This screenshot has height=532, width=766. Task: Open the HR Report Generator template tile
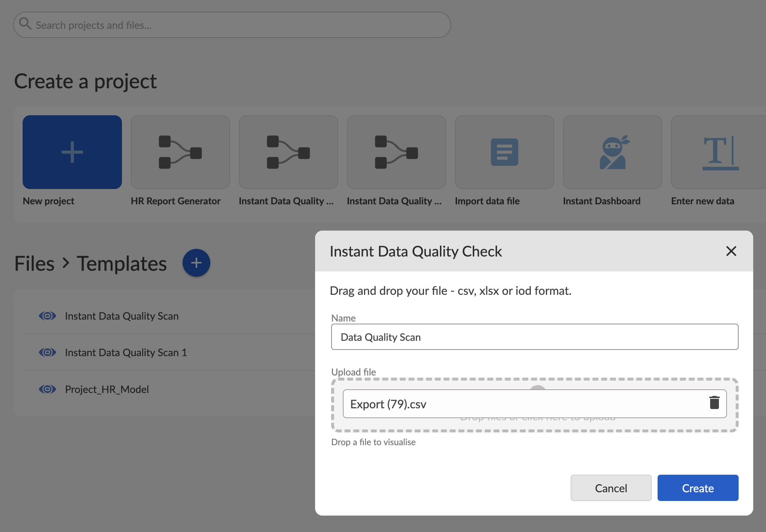(180, 152)
